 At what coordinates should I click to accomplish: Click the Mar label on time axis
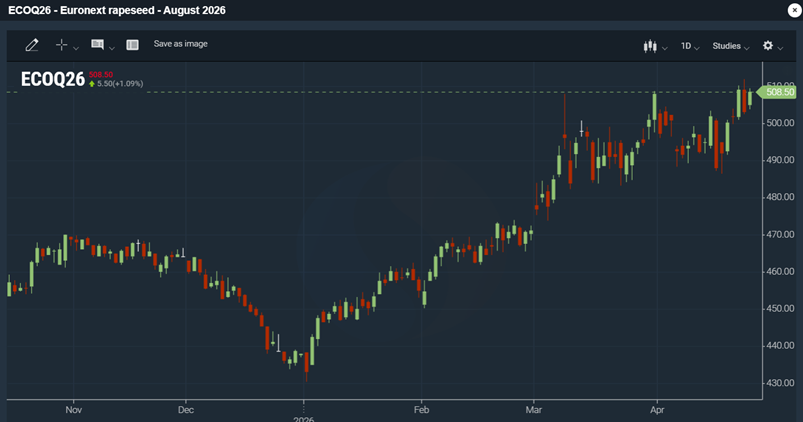pos(533,410)
